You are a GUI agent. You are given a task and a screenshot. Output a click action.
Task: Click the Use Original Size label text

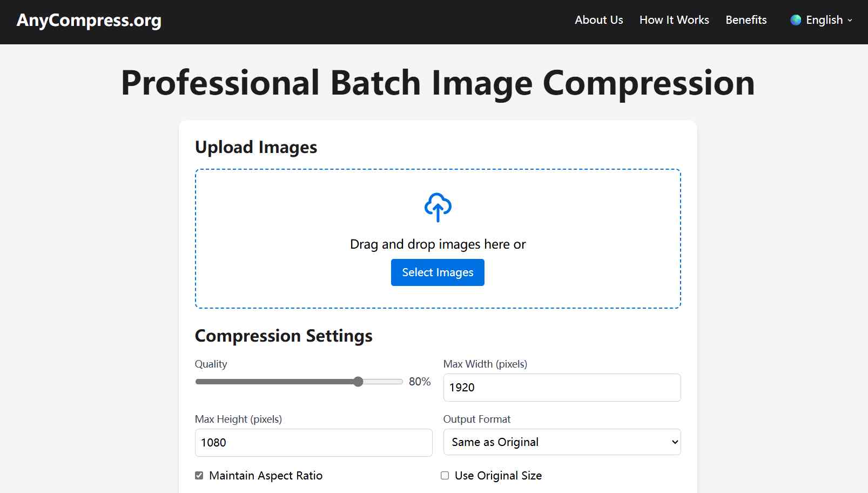(498, 476)
